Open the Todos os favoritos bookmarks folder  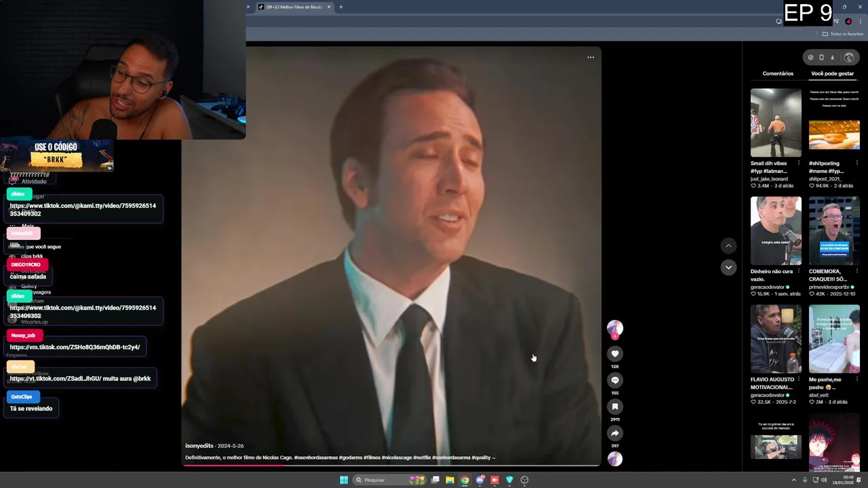[x=843, y=34]
